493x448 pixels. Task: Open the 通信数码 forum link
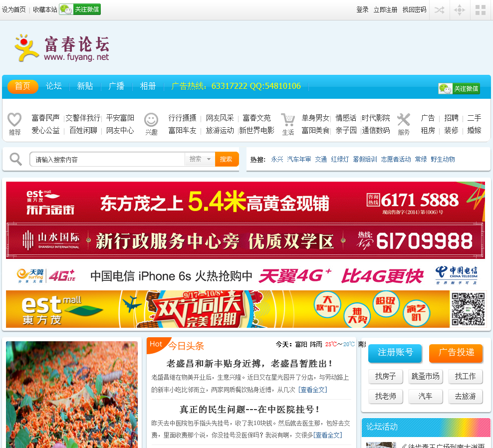[376, 131]
